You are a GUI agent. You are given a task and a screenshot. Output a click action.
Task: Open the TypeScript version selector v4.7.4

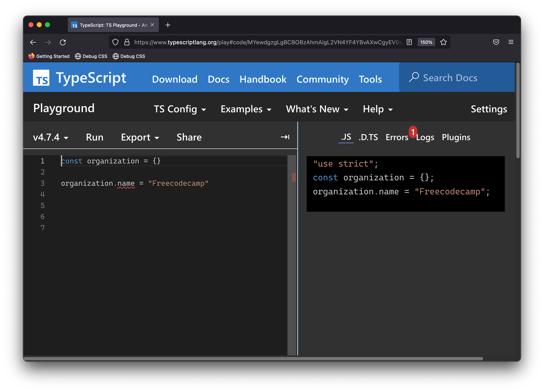point(50,137)
